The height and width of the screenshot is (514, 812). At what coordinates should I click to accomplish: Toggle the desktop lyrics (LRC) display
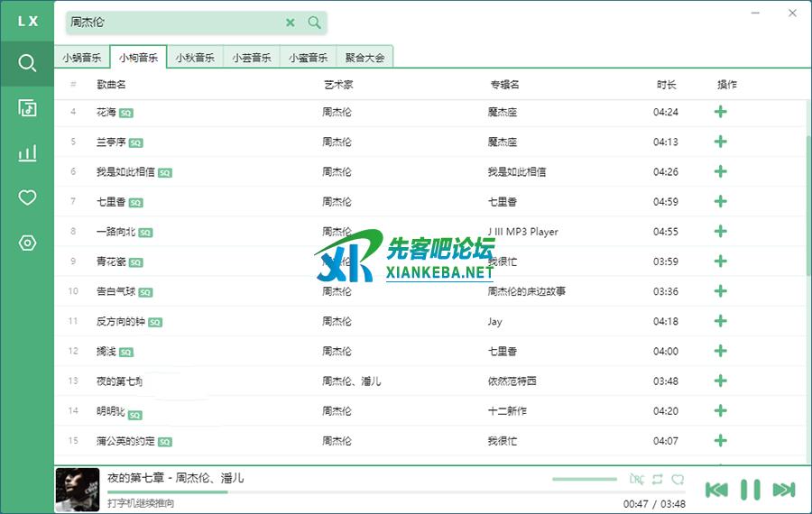tap(637, 479)
